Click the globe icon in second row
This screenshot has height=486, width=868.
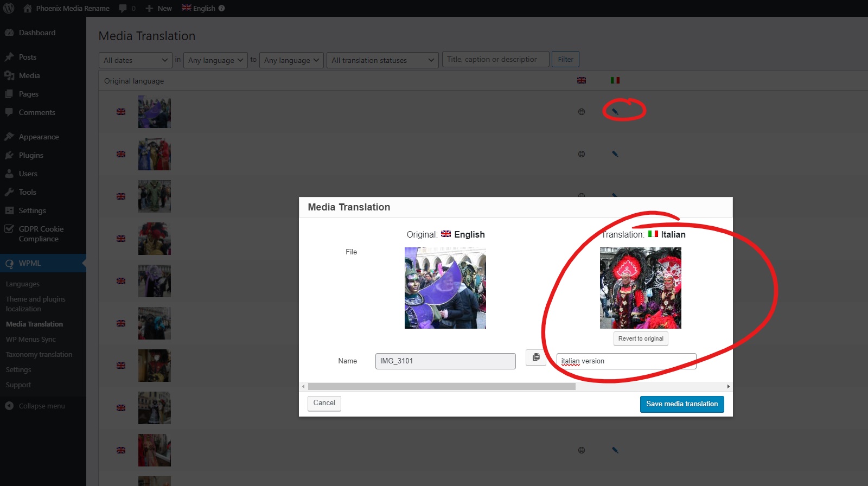tap(582, 154)
